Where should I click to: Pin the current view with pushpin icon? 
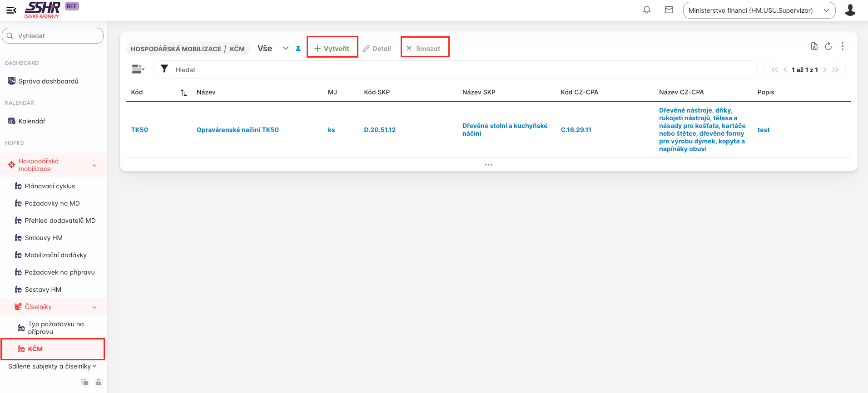(x=298, y=49)
